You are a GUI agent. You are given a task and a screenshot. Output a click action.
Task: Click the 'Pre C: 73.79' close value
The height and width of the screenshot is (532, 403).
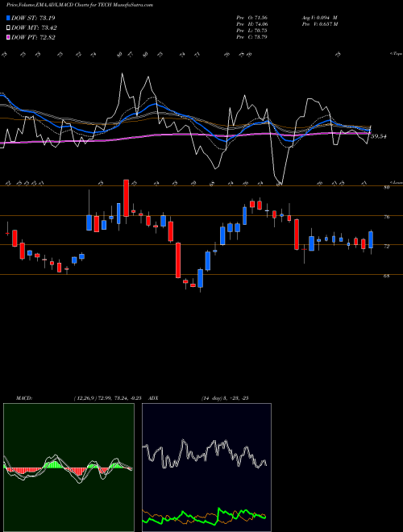[x=252, y=37]
